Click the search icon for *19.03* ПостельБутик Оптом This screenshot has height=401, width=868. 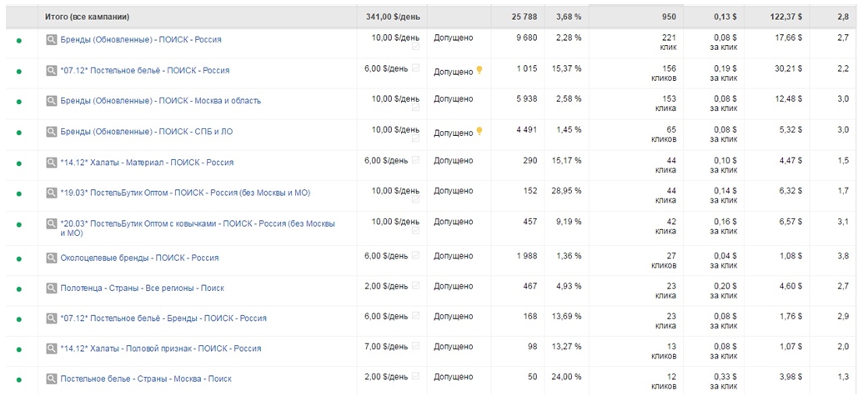[52, 193]
